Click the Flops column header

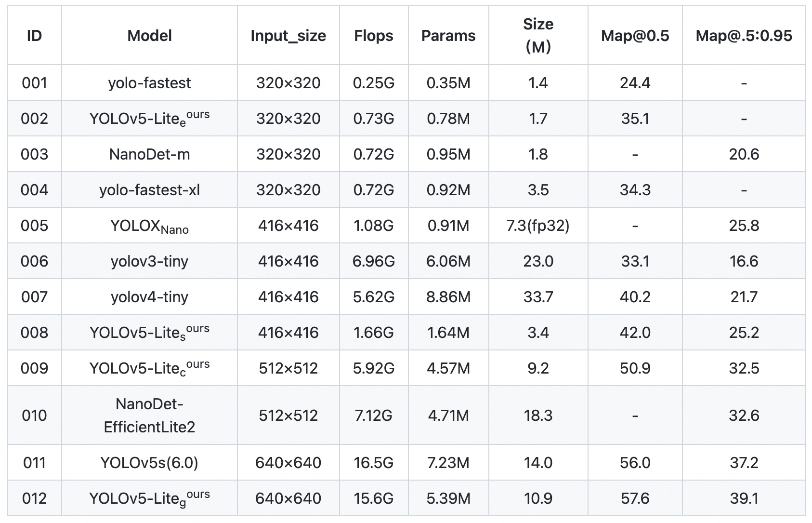[373, 36]
